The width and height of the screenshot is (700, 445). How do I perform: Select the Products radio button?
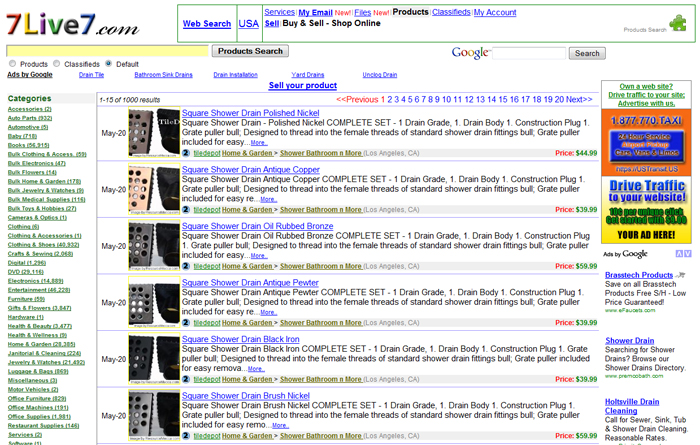click(12, 64)
